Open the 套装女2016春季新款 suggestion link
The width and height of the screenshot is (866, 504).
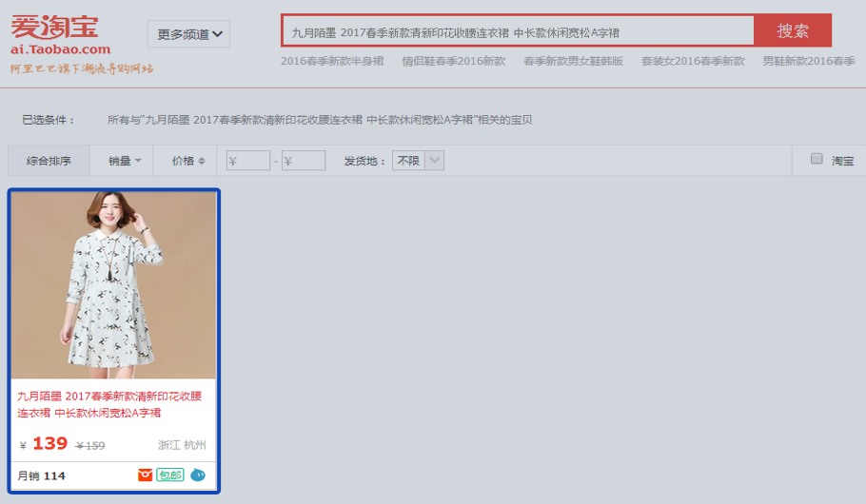693,61
